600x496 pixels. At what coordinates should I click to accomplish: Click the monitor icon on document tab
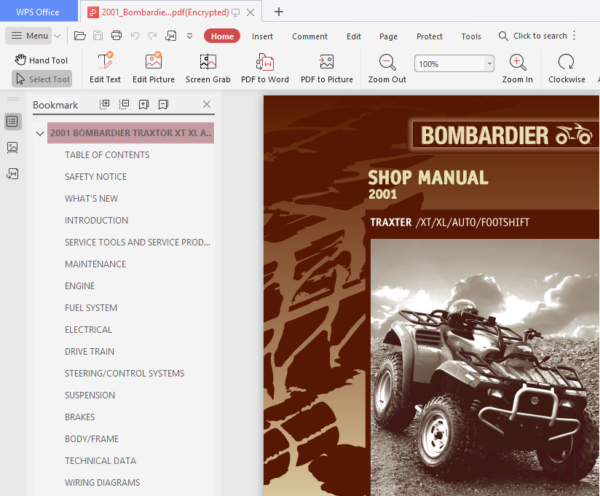click(x=236, y=13)
